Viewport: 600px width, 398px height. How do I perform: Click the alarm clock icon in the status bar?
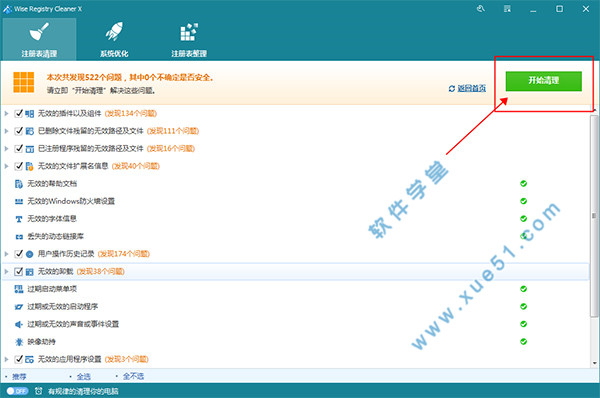(39, 391)
